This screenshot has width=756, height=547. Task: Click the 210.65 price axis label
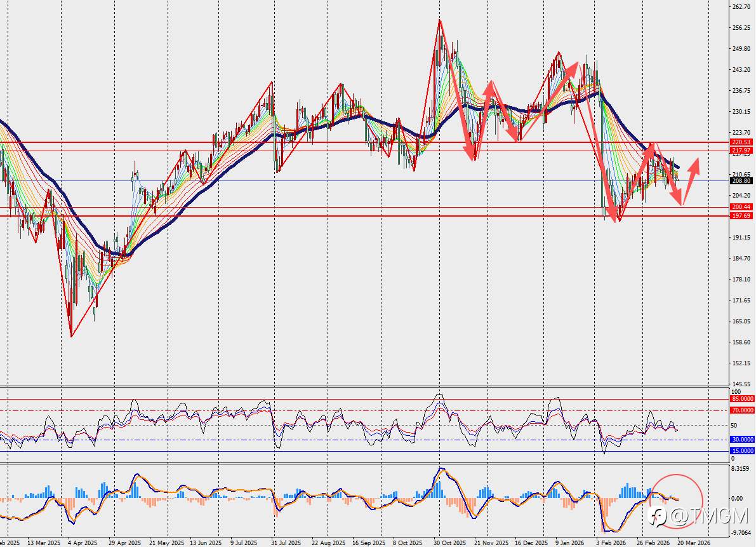[x=741, y=175]
